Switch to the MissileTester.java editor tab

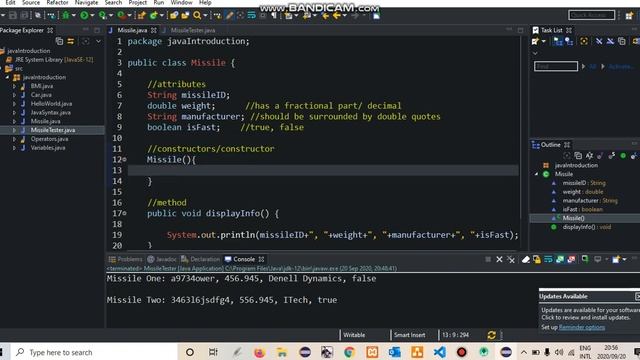pyautogui.click(x=193, y=30)
